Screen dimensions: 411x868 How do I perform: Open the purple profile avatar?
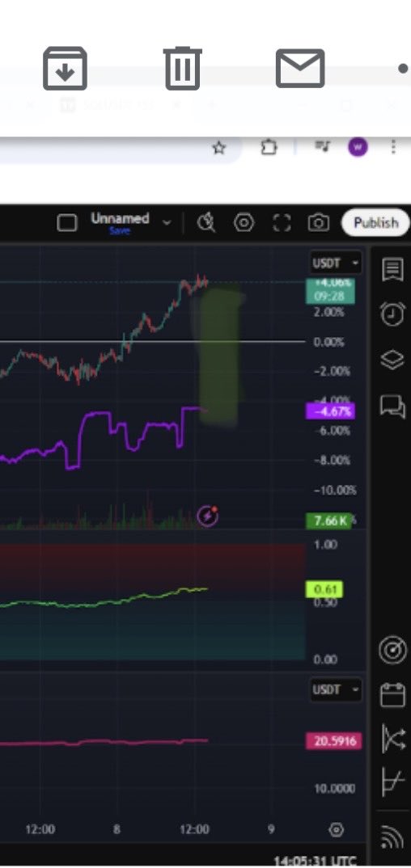click(x=358, y=147)
